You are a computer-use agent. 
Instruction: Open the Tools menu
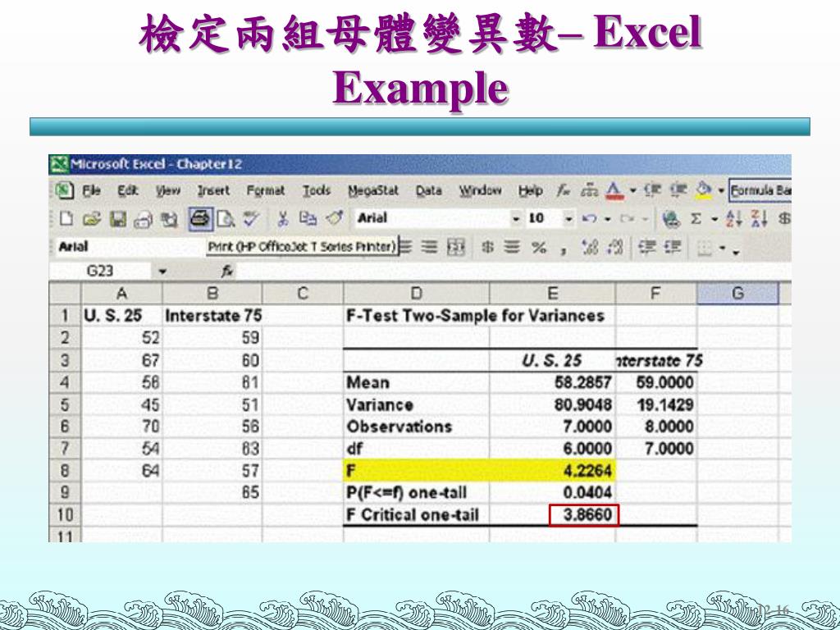coord(316,190)
